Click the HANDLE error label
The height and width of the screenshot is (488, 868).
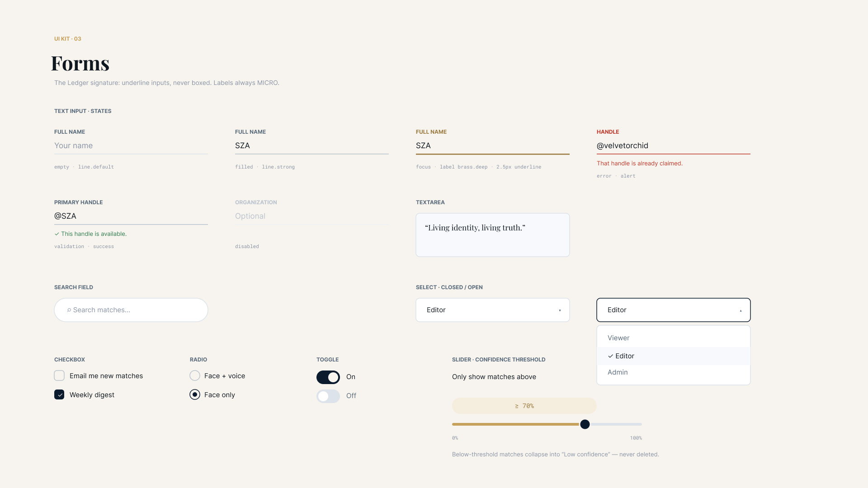tap(608, 132)
